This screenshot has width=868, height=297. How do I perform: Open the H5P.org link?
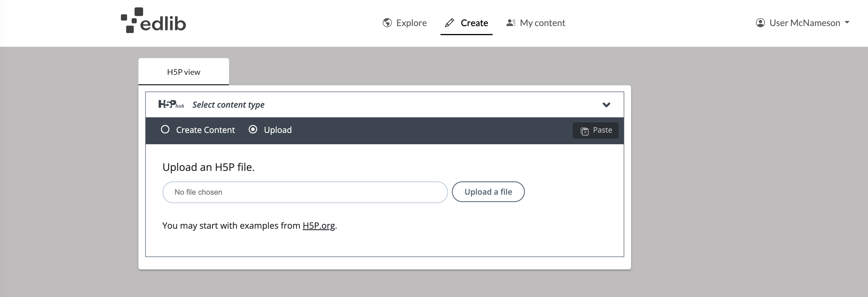[x=318, y=225]
